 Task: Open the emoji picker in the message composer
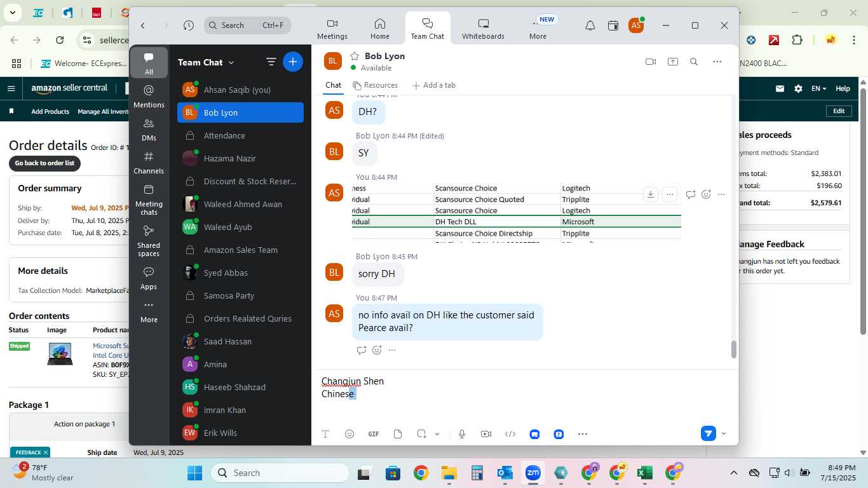click(349, 434)
